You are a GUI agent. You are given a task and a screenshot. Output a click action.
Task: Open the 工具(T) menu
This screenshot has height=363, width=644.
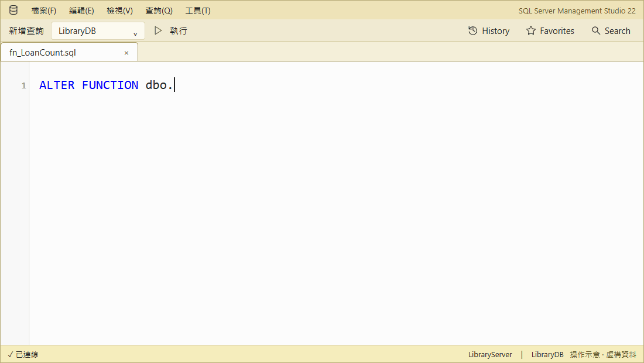197,11
